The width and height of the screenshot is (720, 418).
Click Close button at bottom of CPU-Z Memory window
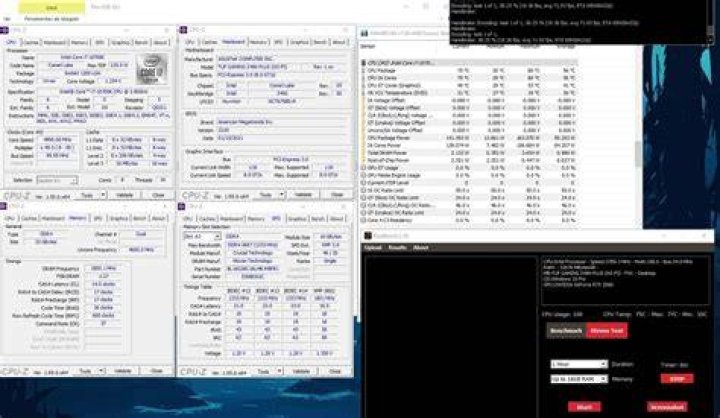point(157,371)
